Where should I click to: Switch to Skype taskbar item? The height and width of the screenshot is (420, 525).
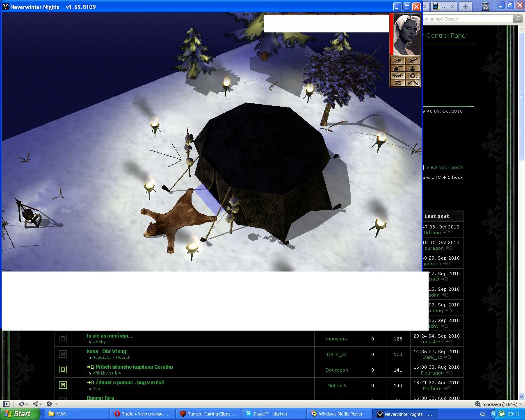pos(274,414)
